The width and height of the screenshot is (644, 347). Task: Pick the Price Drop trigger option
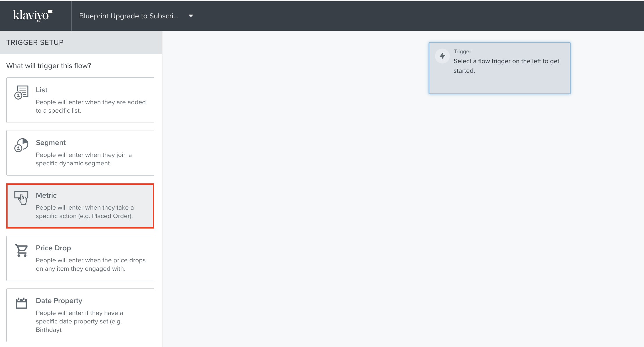[80, 258]
